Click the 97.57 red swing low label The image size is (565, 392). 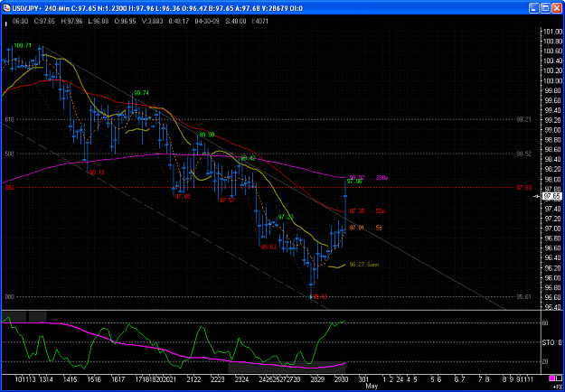(x=228, y=201)
